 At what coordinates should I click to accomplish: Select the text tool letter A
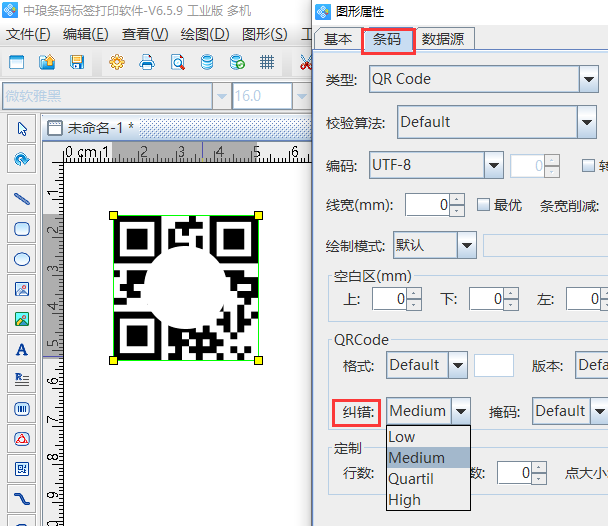(21, 349)
